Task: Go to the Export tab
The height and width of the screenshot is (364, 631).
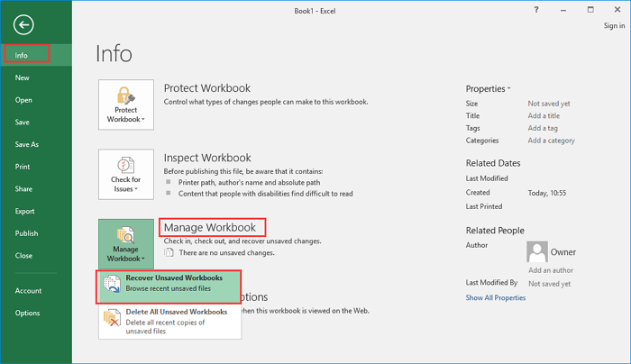Action: [x=24, y=211]
